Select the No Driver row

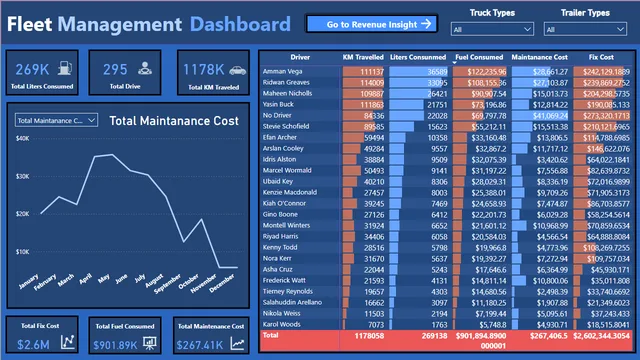(446, 116)
